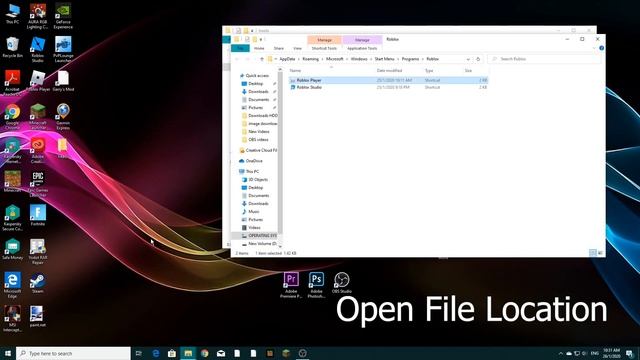Open Quick access in navigation pane
This screenshot has width=640, height=360.
click(x=257, y=76)
